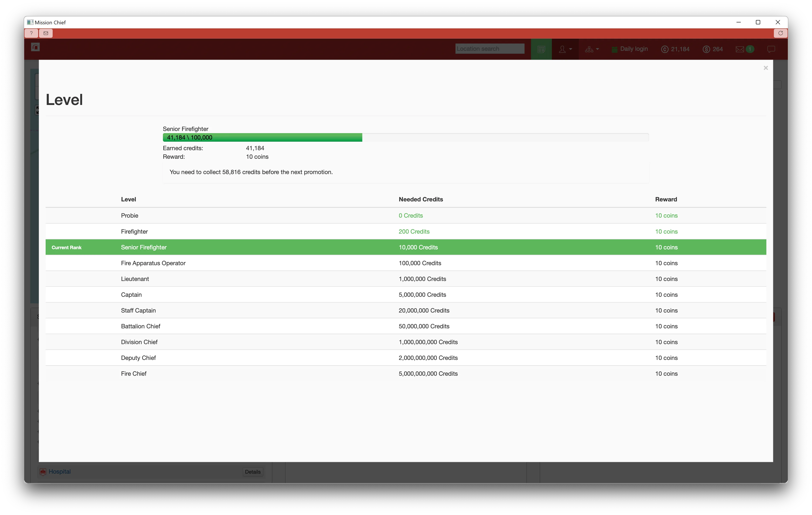Image resolution: width=812 pixels, height=515 pixels.
Task: Click the Details button next to Hospital
Action: click(252, 472)
